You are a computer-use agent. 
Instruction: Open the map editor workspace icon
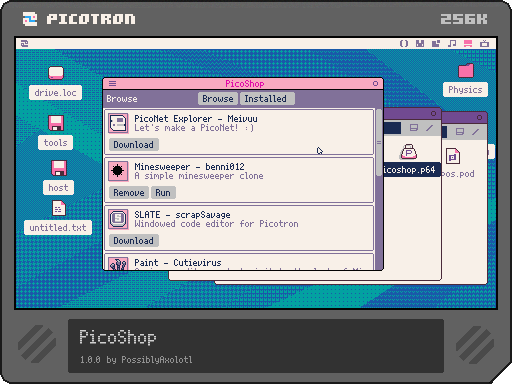(436, 44)
